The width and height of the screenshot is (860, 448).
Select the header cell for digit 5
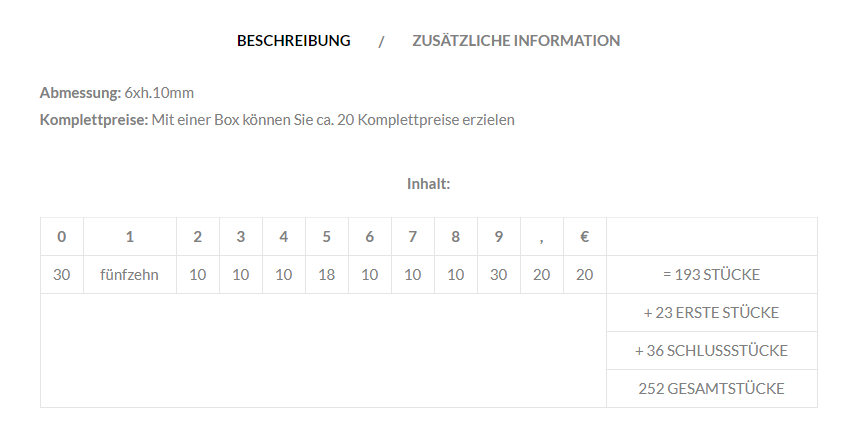[x=326, y=236]
